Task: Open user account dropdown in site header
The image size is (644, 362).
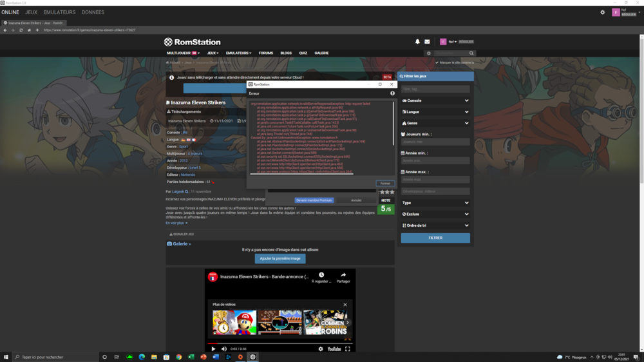Action: [452, 41]
